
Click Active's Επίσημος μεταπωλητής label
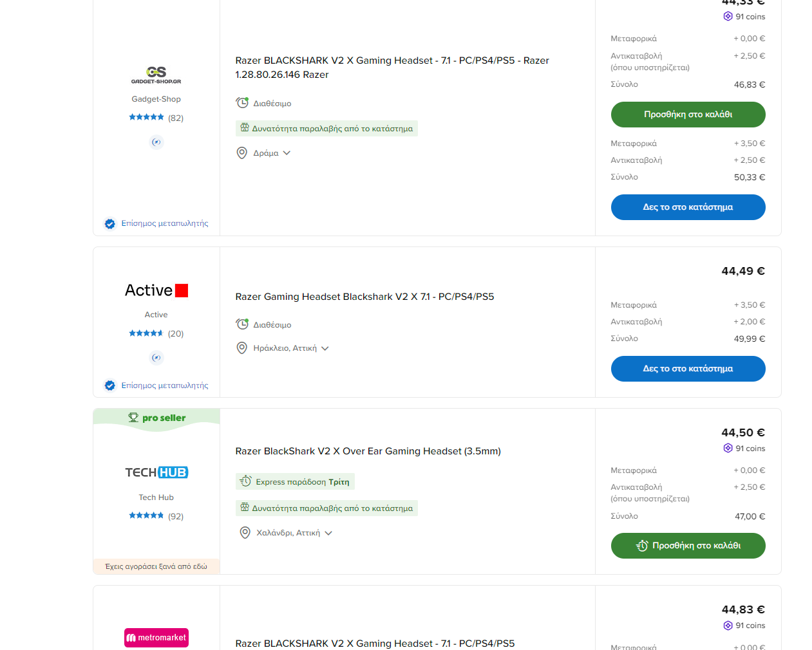165,385
